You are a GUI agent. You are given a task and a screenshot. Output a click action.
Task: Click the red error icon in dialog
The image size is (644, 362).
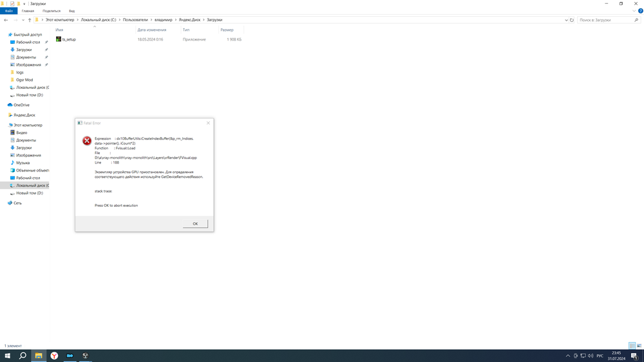point(87,141)
